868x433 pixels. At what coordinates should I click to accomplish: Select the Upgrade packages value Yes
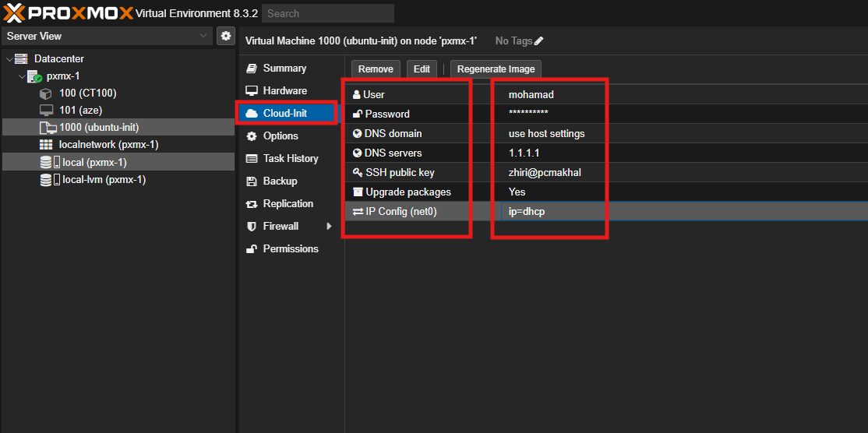[517, 192]
